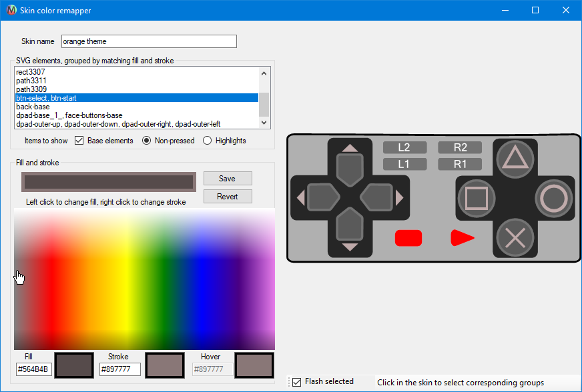The width and height of the screenshot is (582, 392).
Task: Click the Stroke color swatch
Action: (165, 365)
